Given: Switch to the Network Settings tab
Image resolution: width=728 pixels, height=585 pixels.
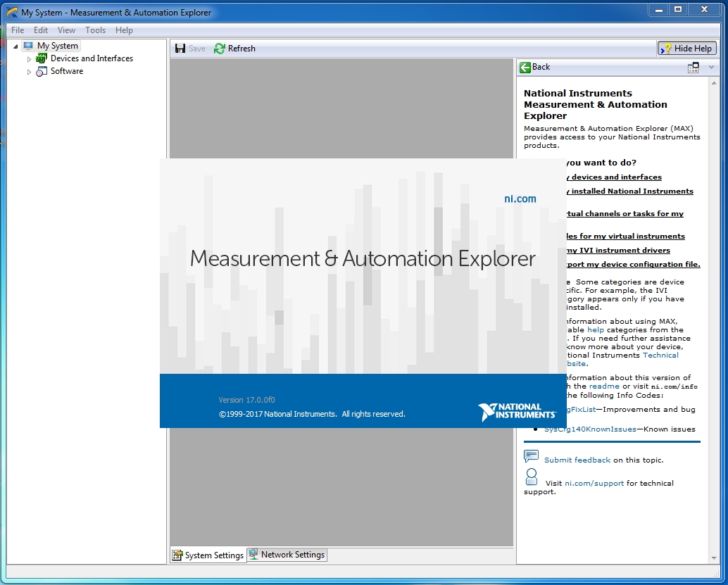Looking at the screenshot, I should tap(287, 555).
